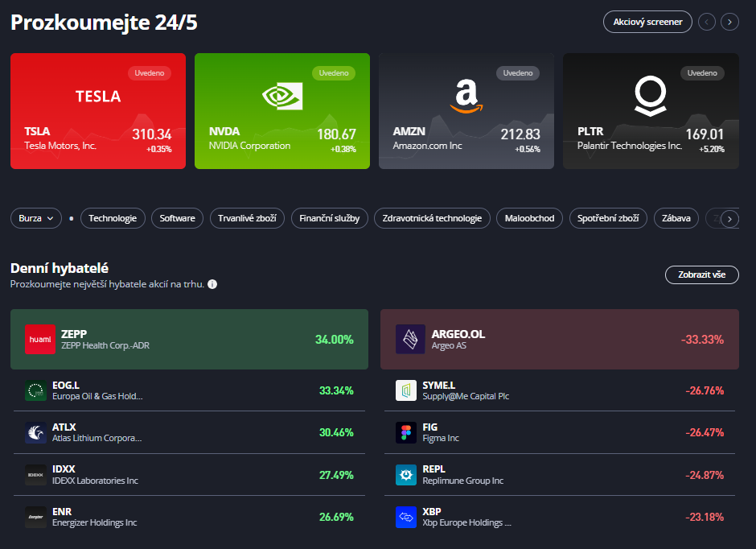This screenshot has width=756, height=549.
Task: Open Energizer Holdings Inc row
Action: 189,517
